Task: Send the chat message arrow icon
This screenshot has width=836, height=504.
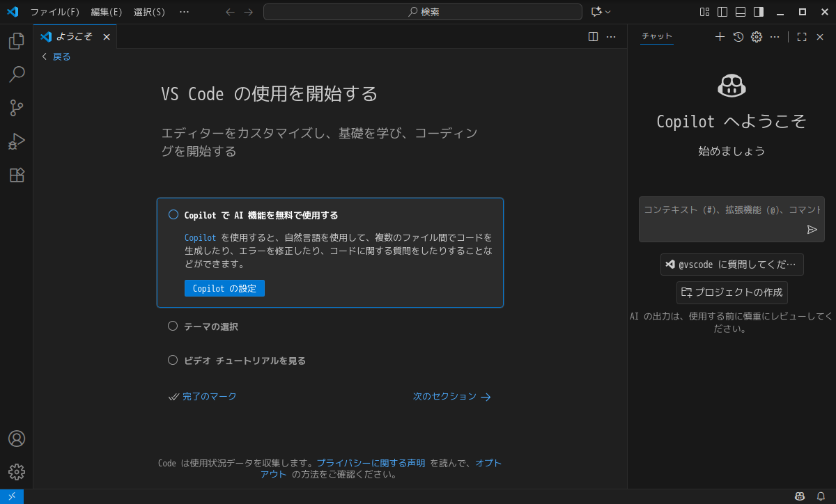Action: [812, 230]
